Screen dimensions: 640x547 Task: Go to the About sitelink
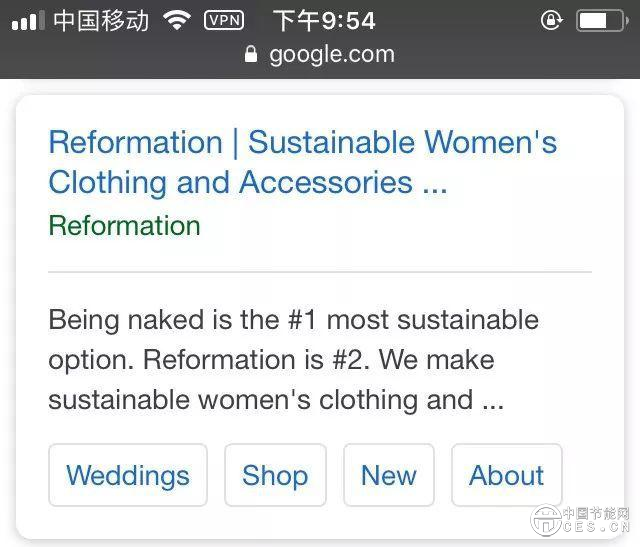(x=506, y=475)
